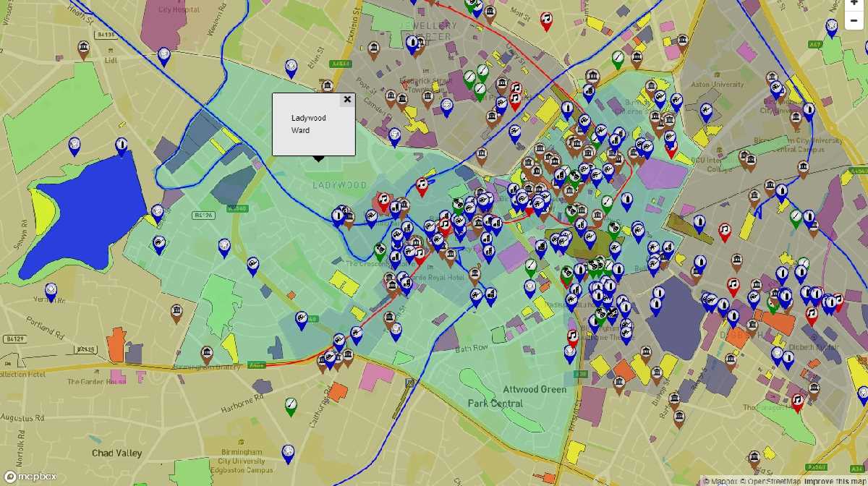Select blue marker above Birmingham City University Edgbaston
This screenshot has width=868, height=486.
(288, 452)
